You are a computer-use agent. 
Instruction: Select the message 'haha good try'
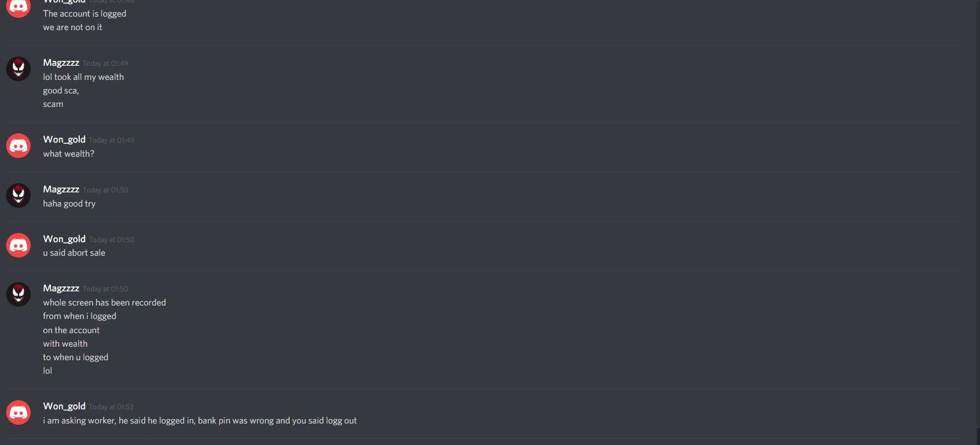(69, 203)
